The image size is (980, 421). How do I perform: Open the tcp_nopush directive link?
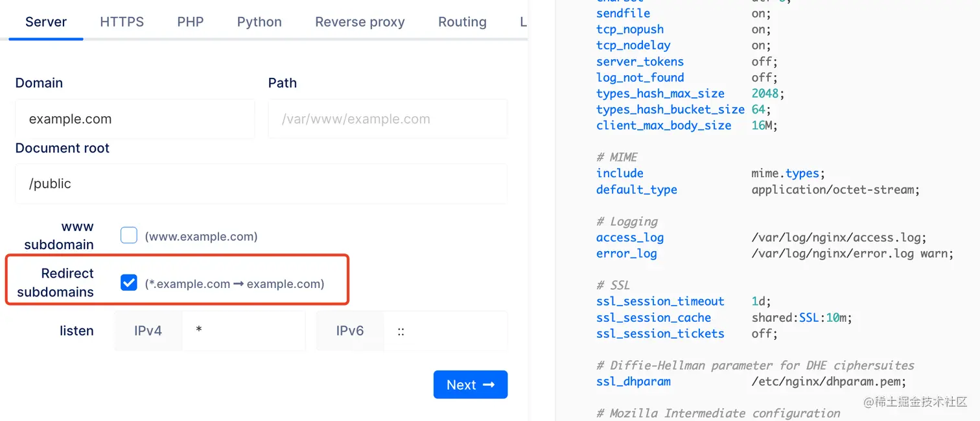coord(629,29)
